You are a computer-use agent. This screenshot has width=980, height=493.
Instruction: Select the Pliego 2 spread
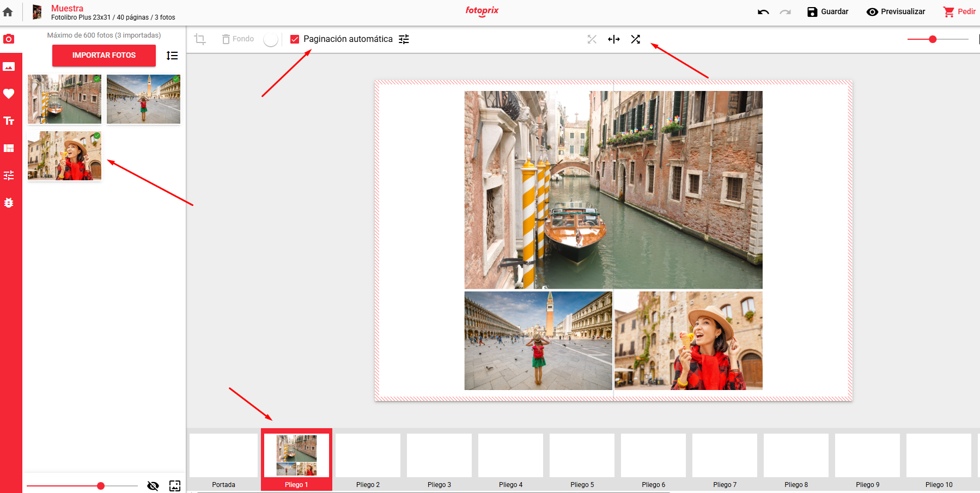pos(368,460)
